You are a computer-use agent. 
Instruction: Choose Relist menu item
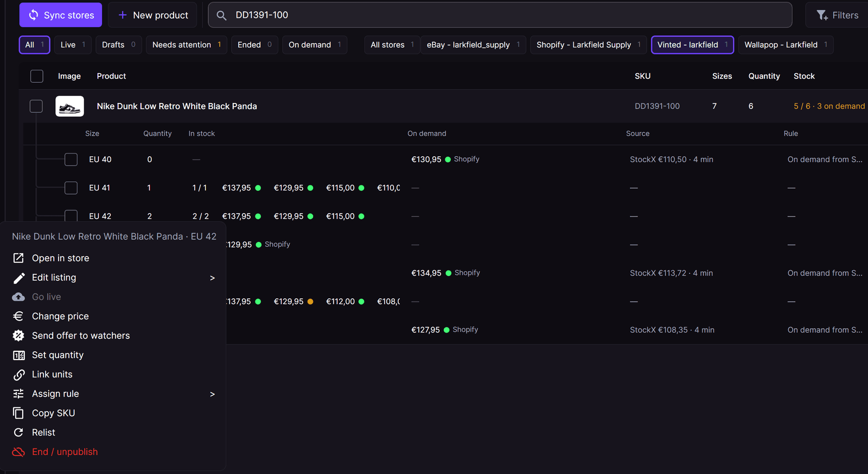coord(113,432)
